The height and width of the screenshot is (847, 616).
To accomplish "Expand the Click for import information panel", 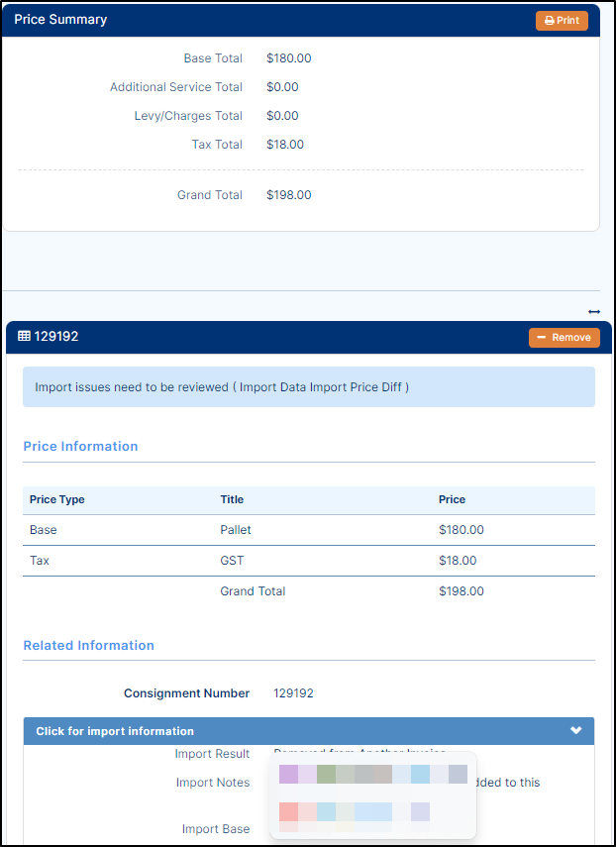I will point(309,731).
